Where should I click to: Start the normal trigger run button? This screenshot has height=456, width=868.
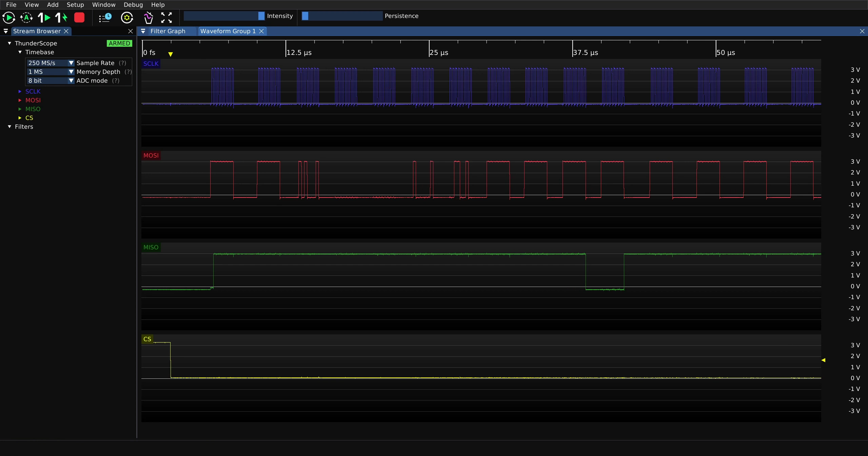(8, 18)
